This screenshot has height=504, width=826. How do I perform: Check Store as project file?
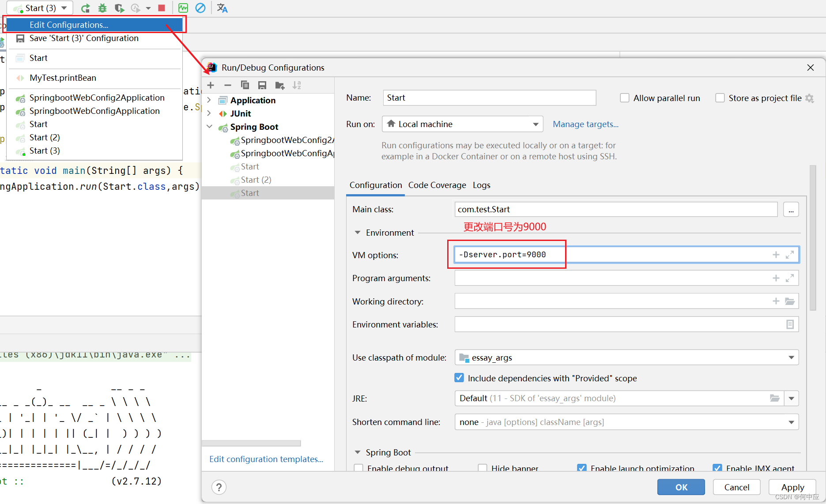click(720, 98)
